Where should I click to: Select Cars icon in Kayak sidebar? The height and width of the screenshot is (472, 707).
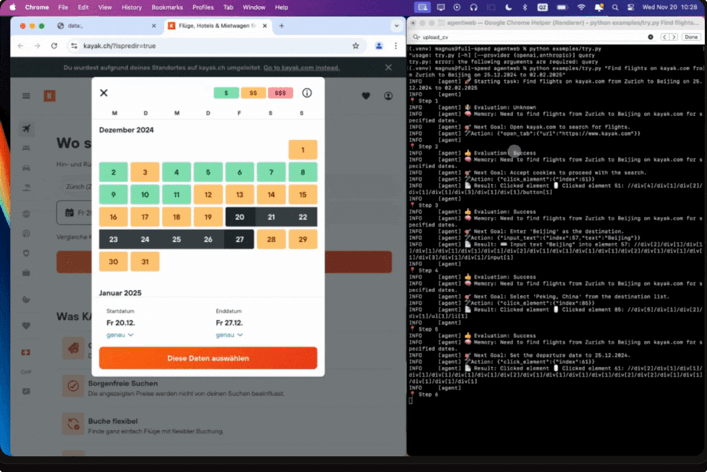click(26, 168)
